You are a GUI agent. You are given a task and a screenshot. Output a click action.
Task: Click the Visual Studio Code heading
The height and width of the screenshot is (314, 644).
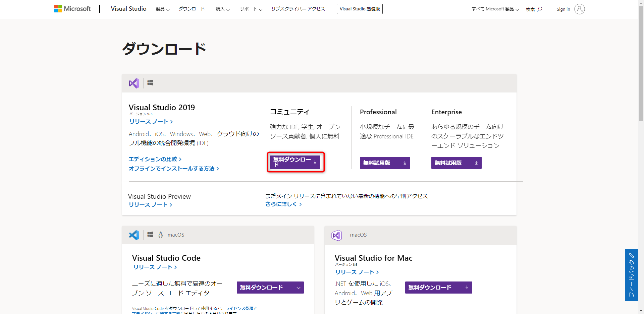click(x=166, y=258)
